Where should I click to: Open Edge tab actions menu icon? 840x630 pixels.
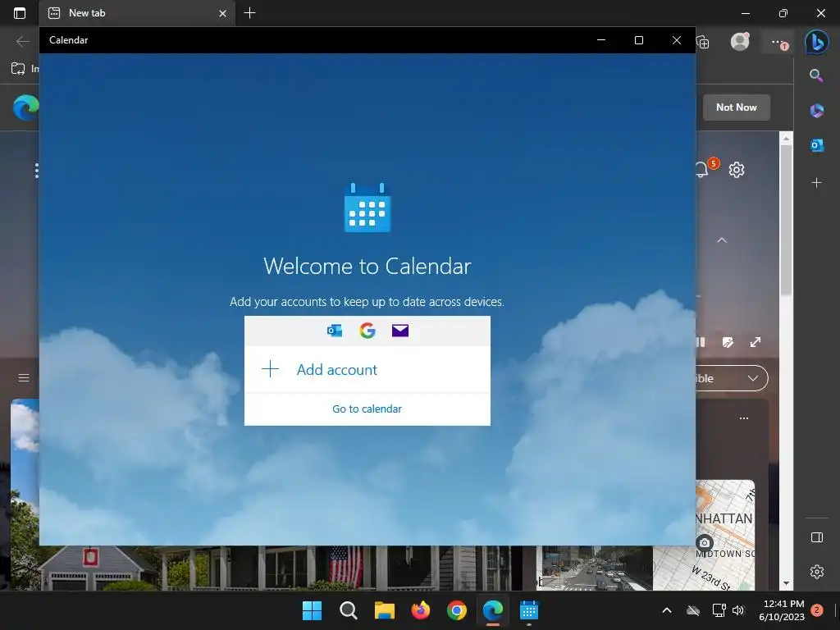[x=20, y=13]
